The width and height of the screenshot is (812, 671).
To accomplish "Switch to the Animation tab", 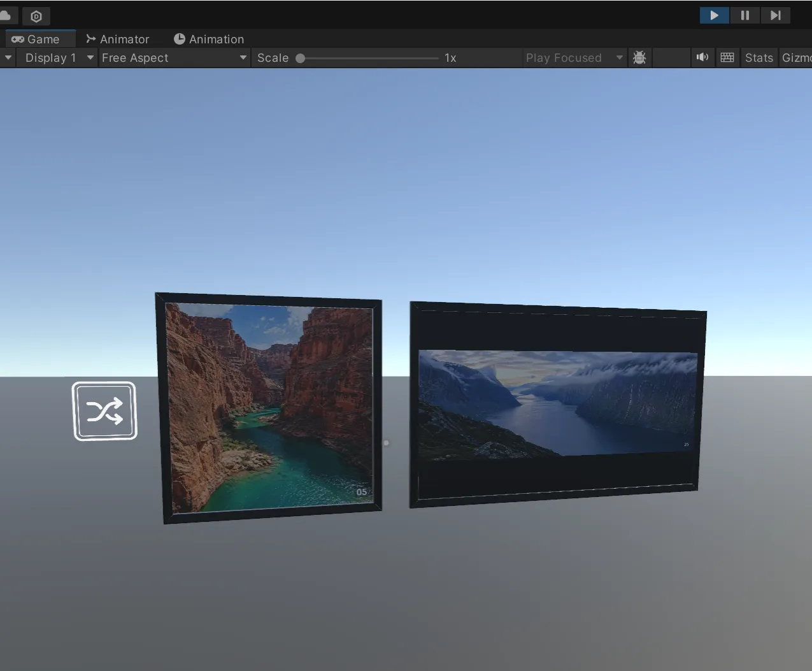I will pos(209,39).
